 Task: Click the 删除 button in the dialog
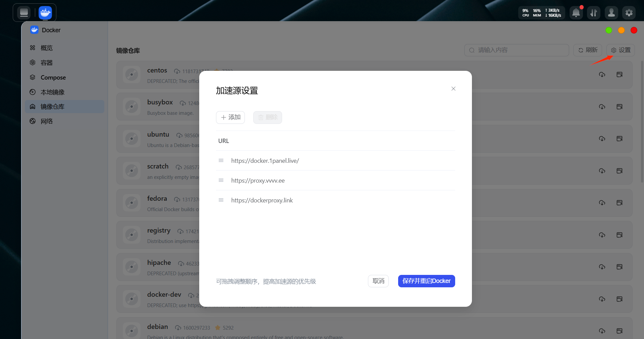[x=268, y=117]
